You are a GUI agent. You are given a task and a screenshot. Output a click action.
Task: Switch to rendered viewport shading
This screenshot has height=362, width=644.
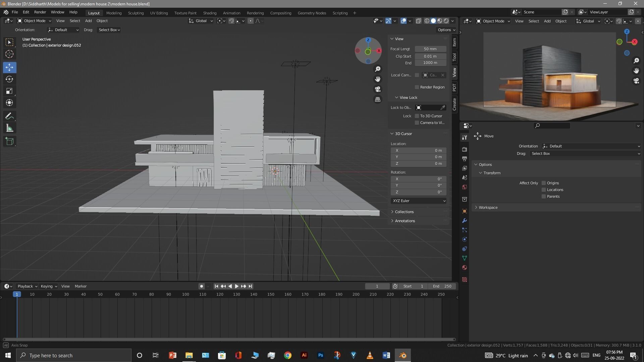point(446,21)
